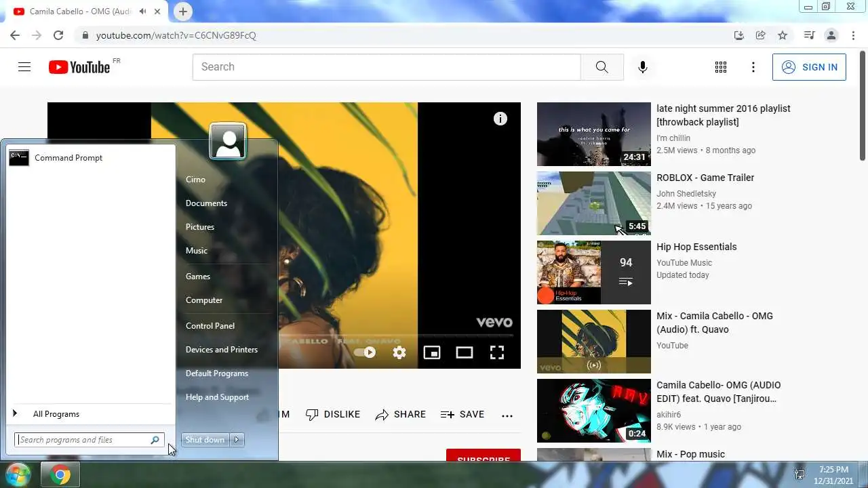Open Devices and Printers

(222, 350)
